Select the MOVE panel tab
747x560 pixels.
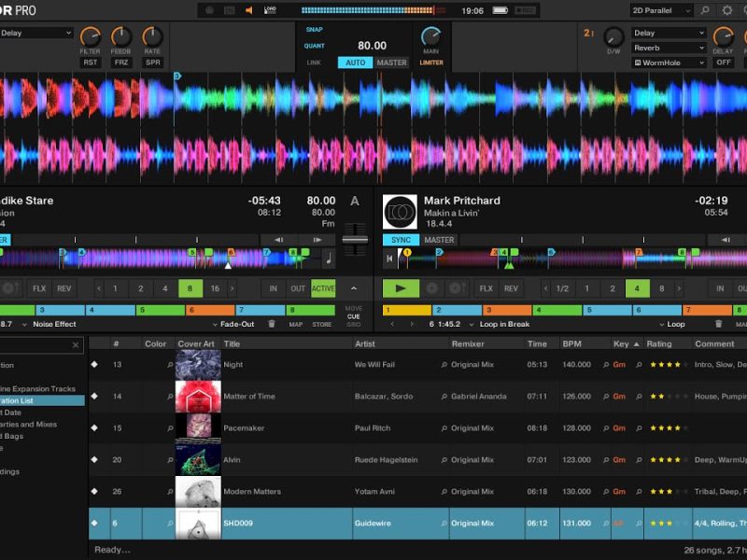(354, 309)
